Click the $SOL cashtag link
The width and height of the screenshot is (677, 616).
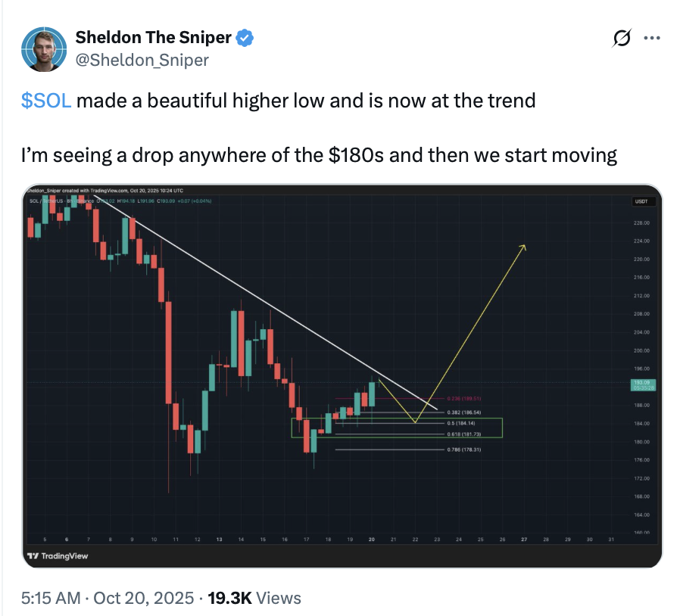coord(46,101)
